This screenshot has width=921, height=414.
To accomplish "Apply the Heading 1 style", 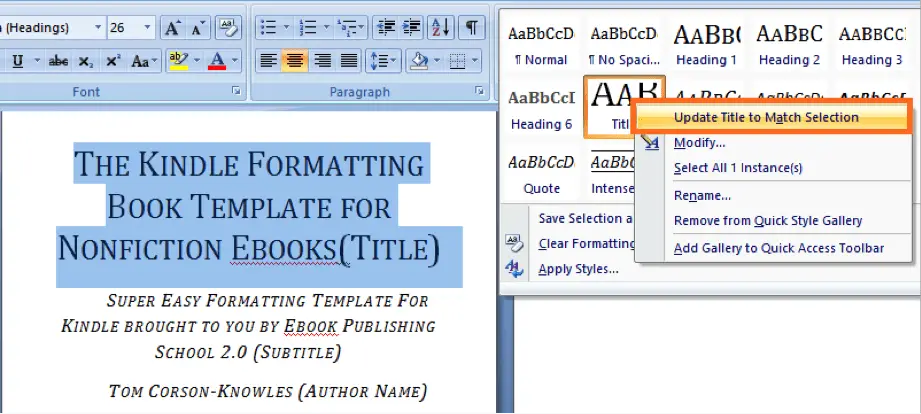I will coord(706,45).
